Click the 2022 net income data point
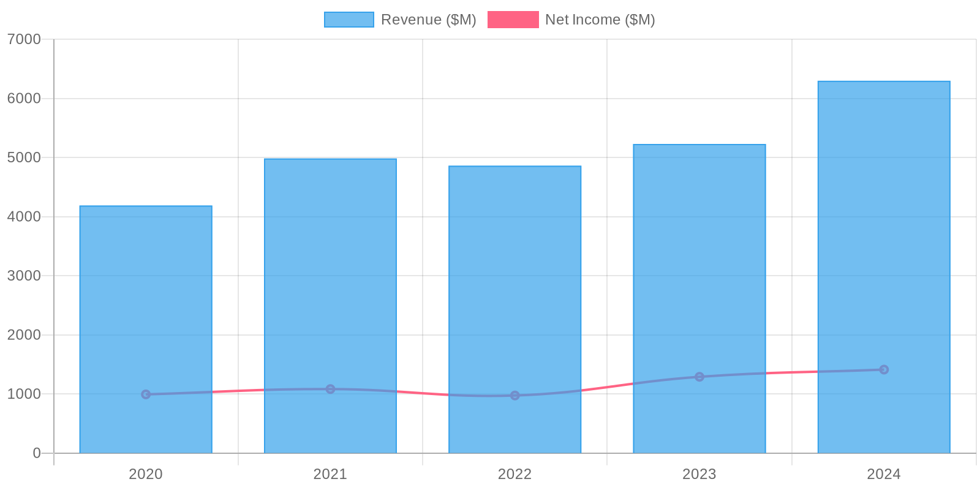The width and height of the screenshot is (980, 490). (x=514, y=396)
